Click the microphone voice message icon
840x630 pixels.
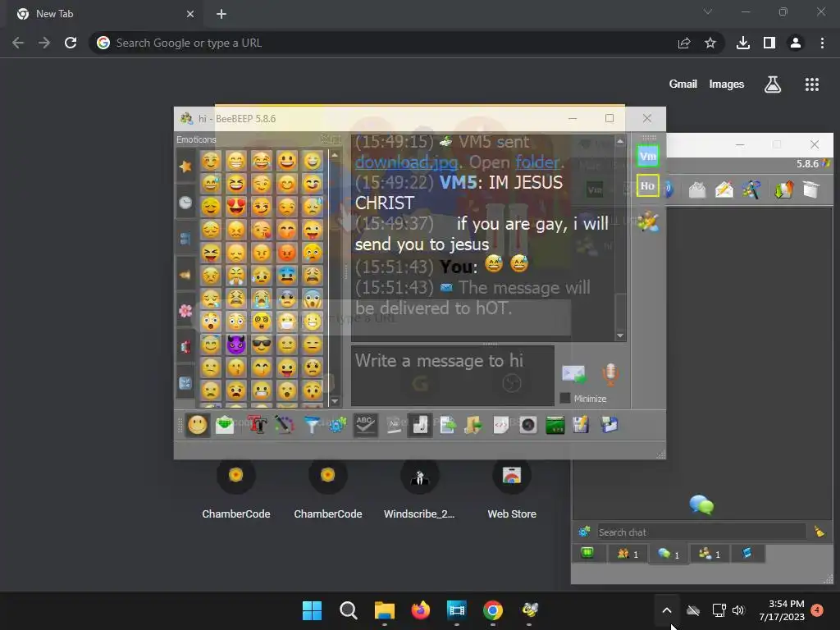pyautogui.click(x=610, y=374)
